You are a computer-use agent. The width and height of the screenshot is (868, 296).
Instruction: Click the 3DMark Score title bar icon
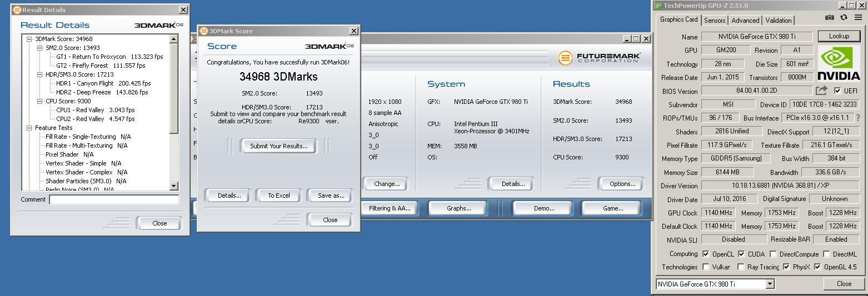point(203,31)
